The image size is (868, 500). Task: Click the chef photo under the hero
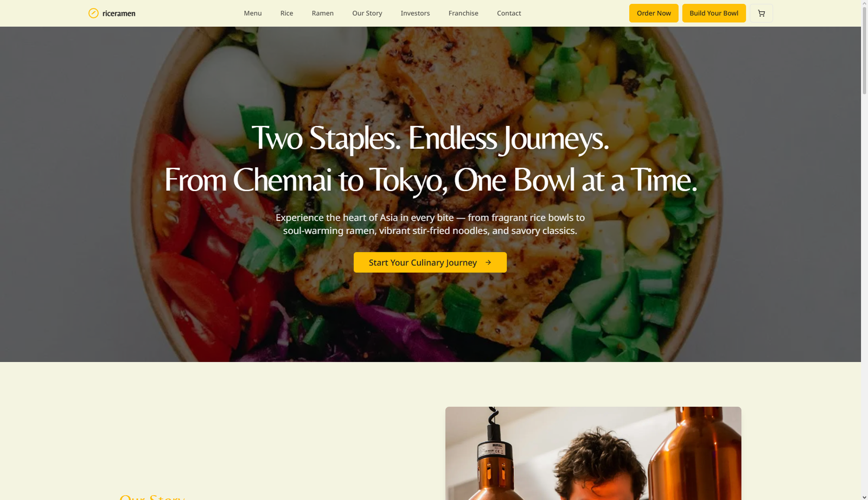[x=593, y=453]
